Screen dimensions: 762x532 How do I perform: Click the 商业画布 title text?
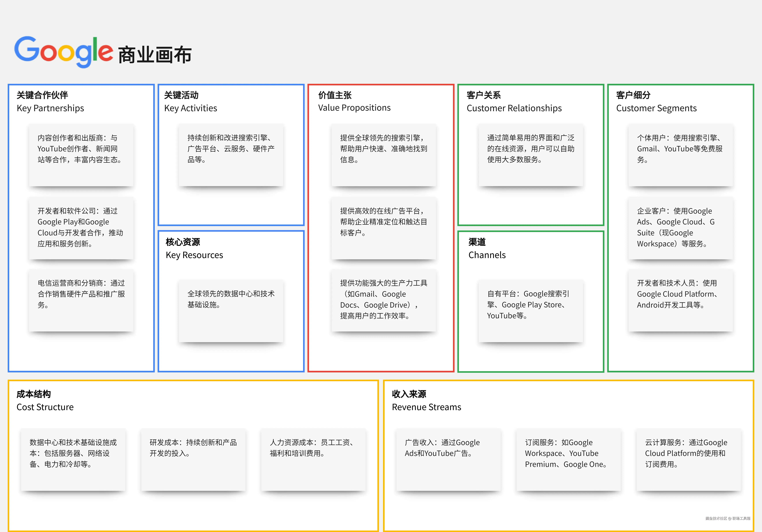(155, 55)
